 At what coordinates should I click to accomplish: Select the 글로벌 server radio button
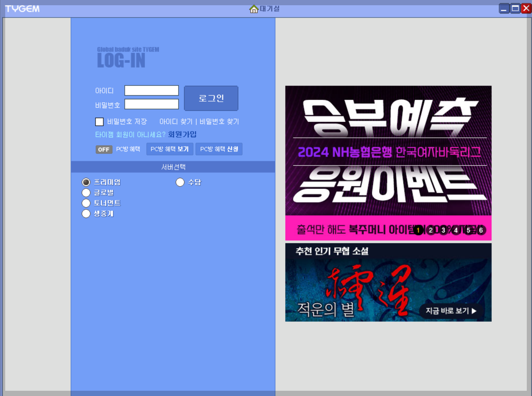point(86,193)
